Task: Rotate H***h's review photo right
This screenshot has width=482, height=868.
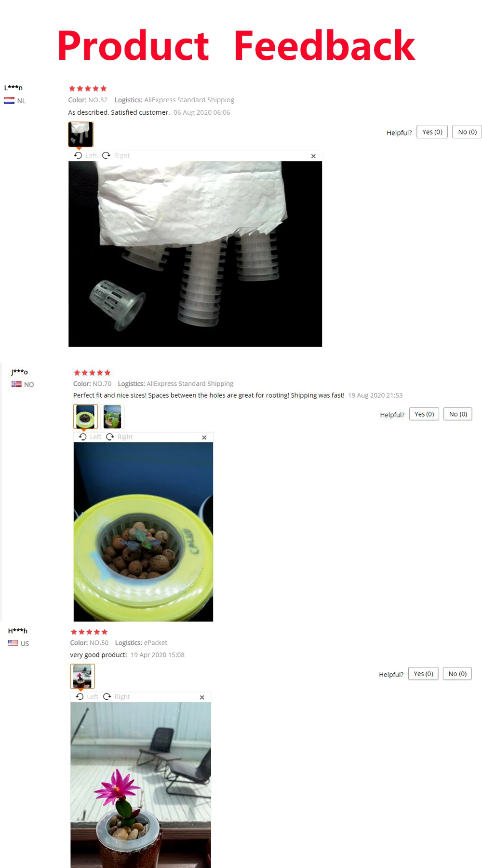Action: (x=117, y=697)
